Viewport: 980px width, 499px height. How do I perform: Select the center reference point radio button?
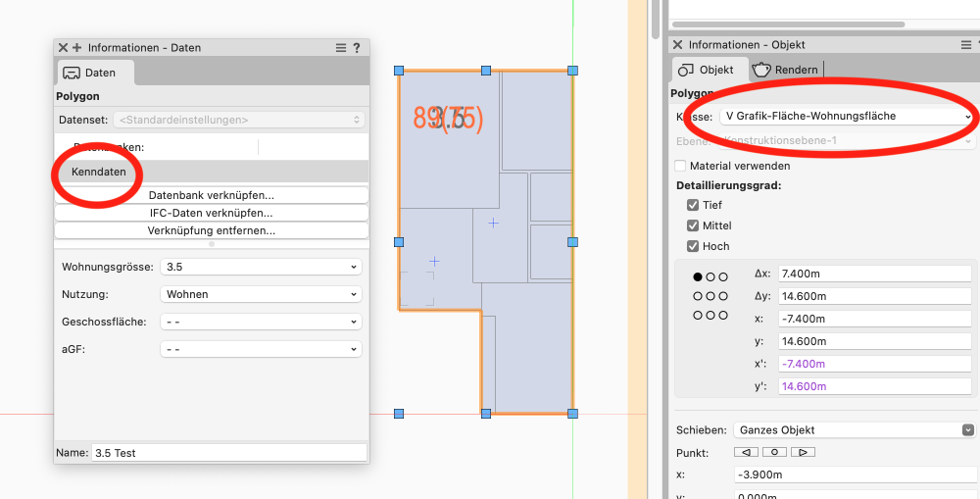(x=710, y=296)
